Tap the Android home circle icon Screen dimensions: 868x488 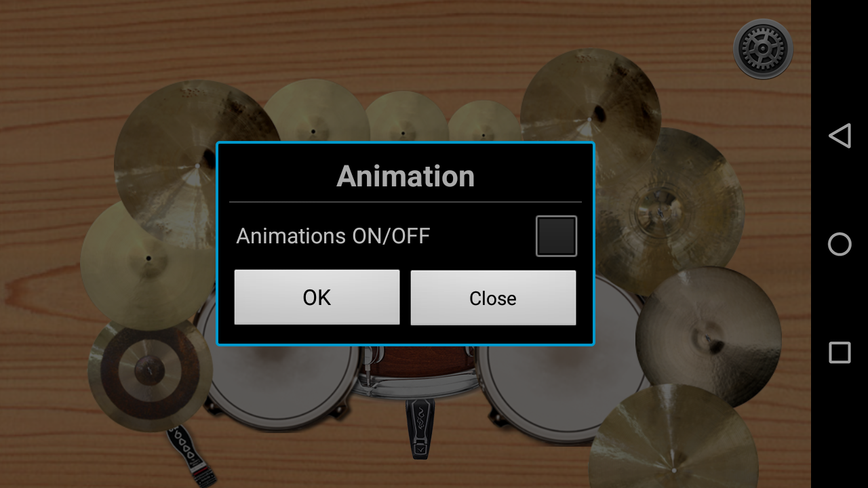click(840, 244)
